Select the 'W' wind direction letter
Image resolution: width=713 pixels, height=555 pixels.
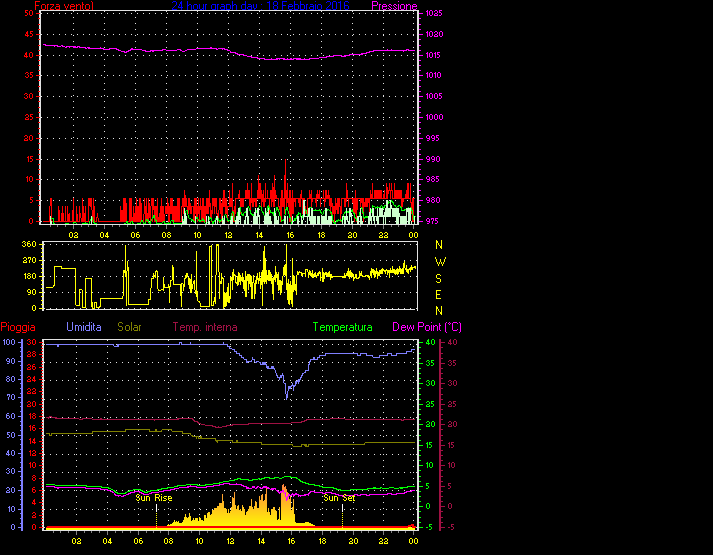tap(439, 261)
